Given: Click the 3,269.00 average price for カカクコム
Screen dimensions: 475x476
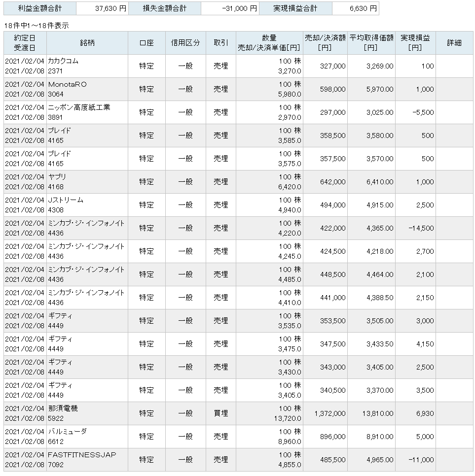Looking at the screenshot, I should click(380, 66).
